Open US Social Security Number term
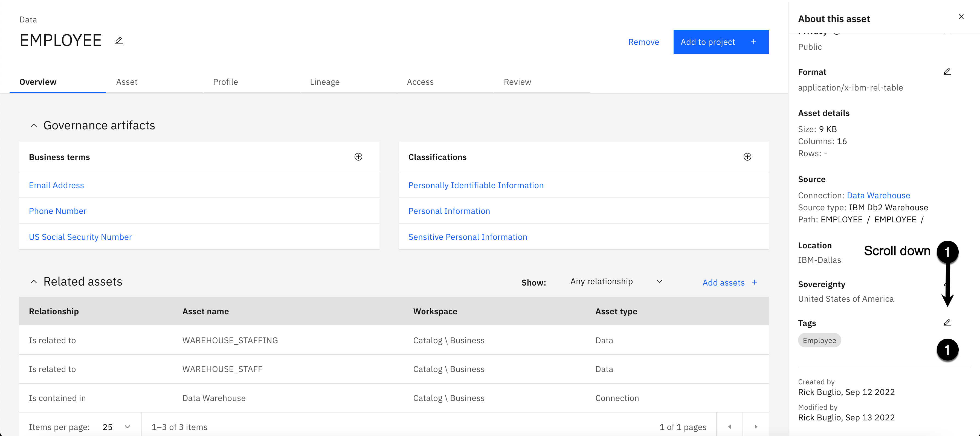Image resolution: width=980 pixels, height=436 pixels. [x=80, y=237]
